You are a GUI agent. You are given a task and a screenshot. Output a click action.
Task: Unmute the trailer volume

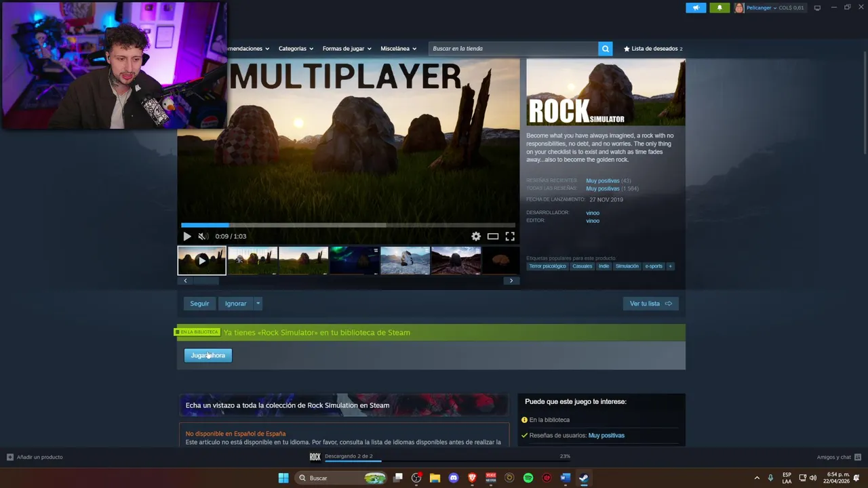pyautogui.click(x=202, y=237)
